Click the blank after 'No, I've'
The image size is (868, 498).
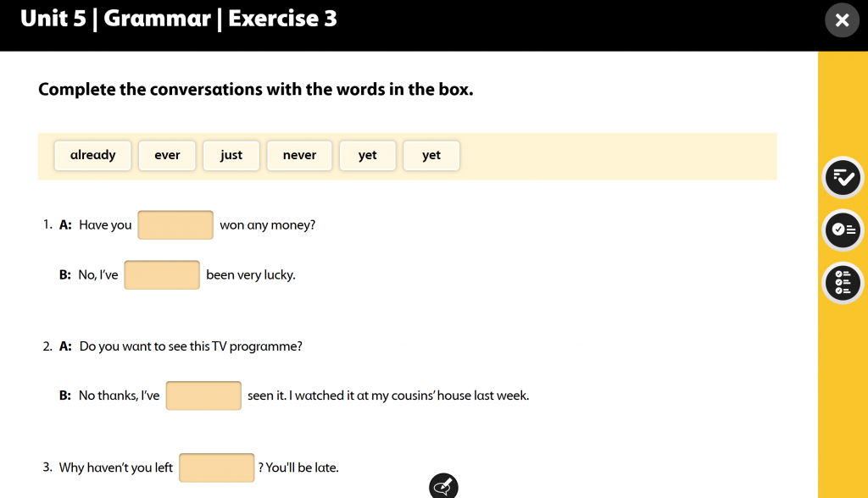(162, 275)
